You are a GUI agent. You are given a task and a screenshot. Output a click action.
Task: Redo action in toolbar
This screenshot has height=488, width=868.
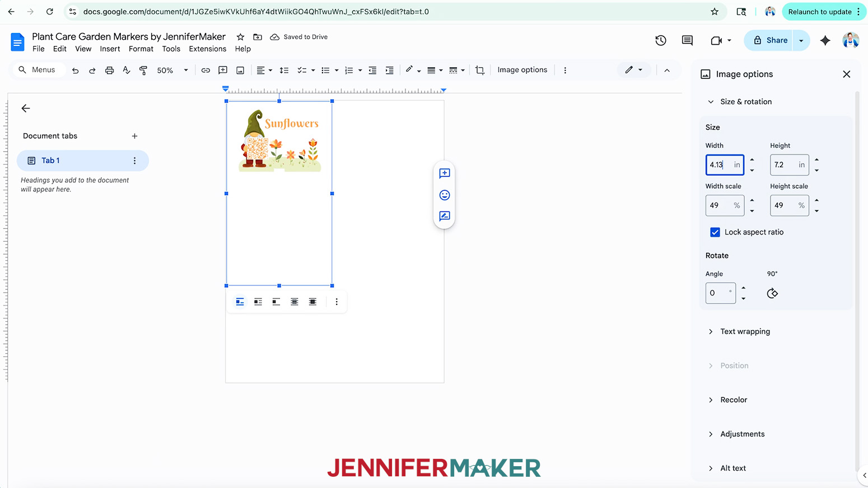92,71
